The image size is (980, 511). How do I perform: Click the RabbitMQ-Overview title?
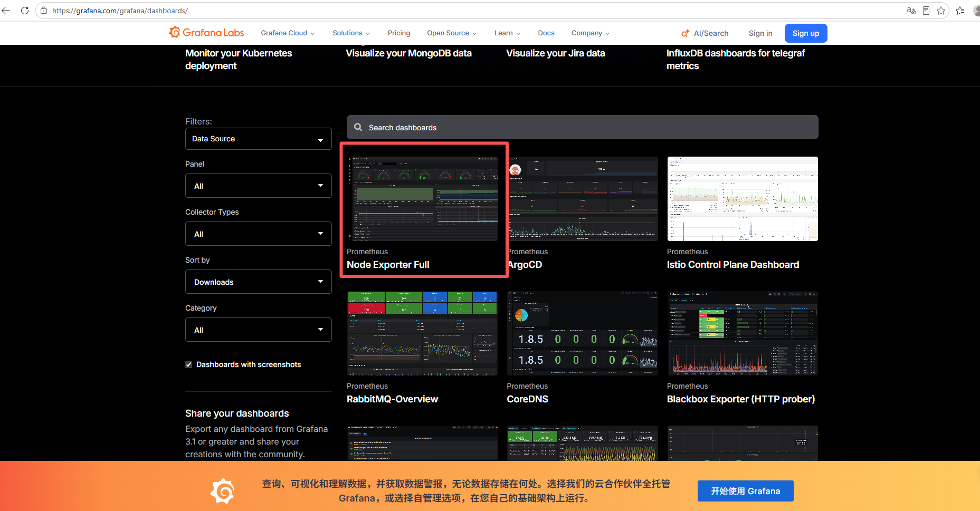click(393, 399)
